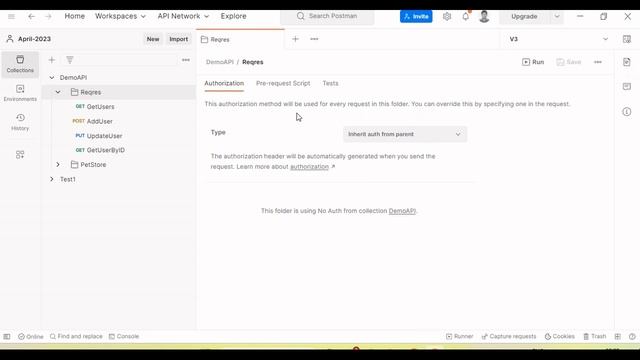Collapse the DemoAPI collection
The image size is (640, 360).
point(51,78)
